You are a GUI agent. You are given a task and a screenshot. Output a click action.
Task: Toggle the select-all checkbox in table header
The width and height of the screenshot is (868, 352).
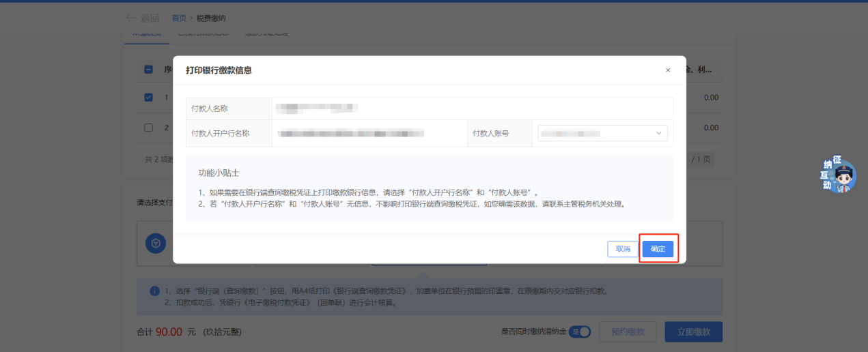[148, 70]
